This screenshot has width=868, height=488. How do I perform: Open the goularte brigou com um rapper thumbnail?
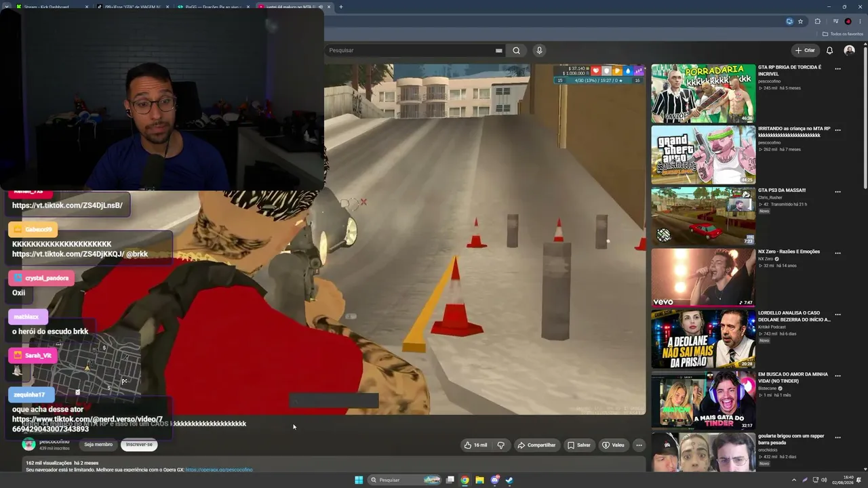pyautogui.click(x=703, y=452)
